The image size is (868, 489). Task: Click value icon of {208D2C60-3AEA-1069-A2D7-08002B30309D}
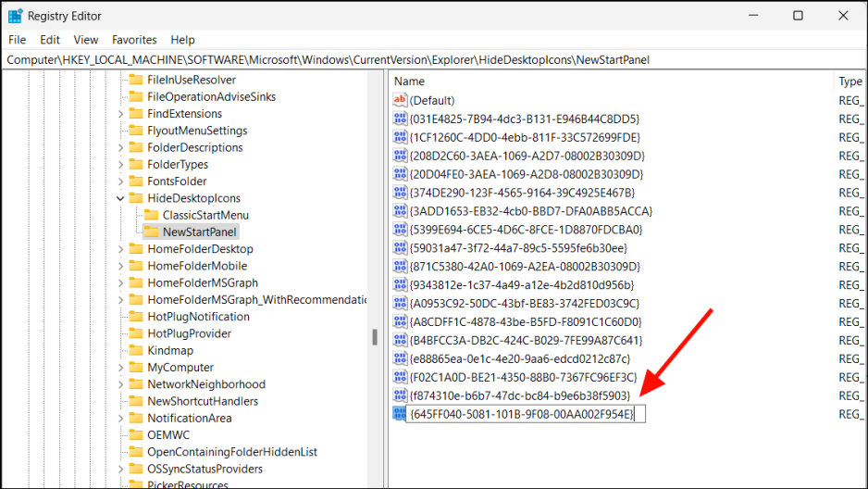pos(400,156)
